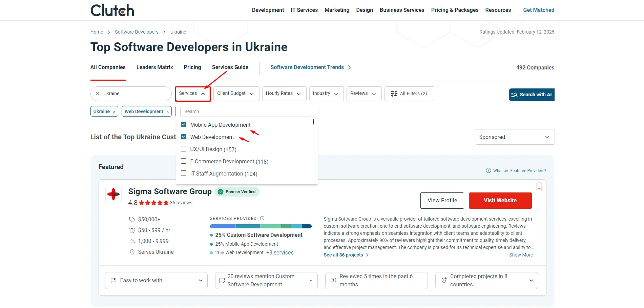Open the Industry dropdown
Viewport: 644px width, 308px height.
click(326, 94)
